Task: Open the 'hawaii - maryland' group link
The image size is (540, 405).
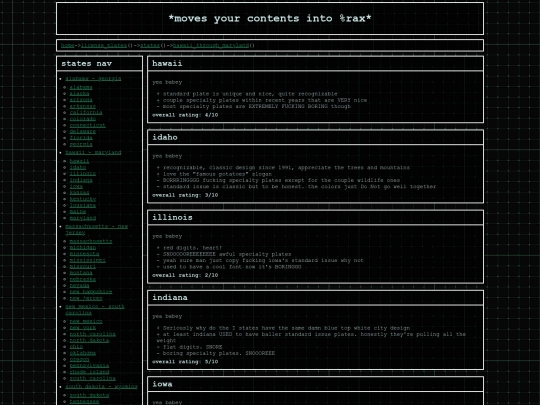Action: (93, 153)
